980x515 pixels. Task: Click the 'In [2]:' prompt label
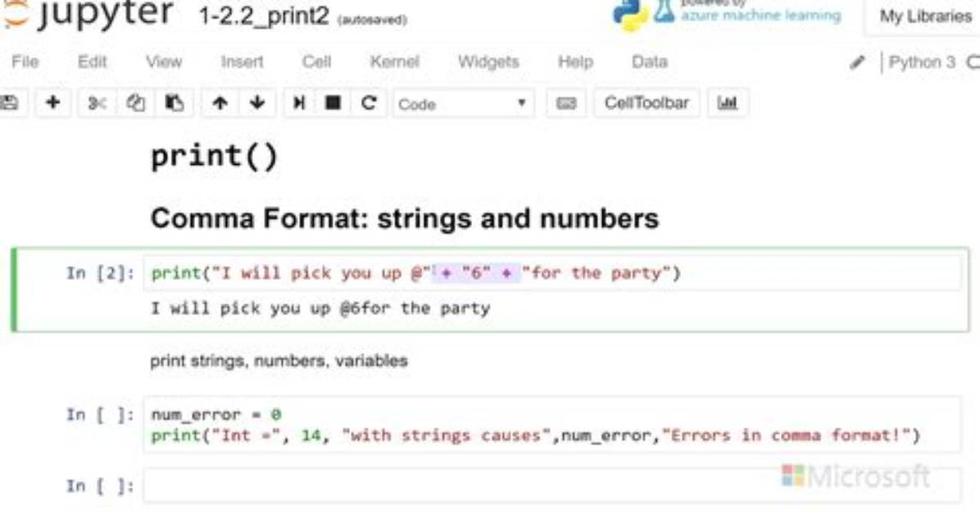pyautogui.click(x=101, y=273)
